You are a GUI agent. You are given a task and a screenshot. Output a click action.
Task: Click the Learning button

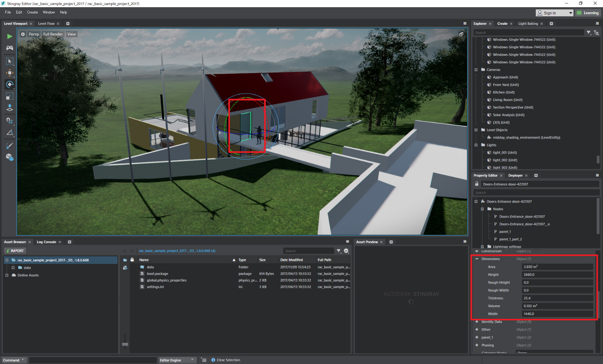(x=588, y=13)
